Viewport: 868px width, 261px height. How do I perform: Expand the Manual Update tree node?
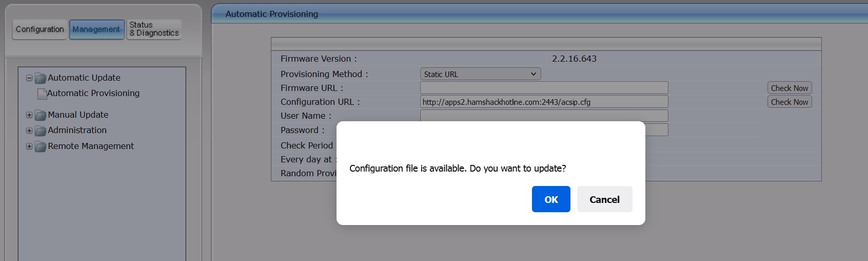[x=29, y=115]
